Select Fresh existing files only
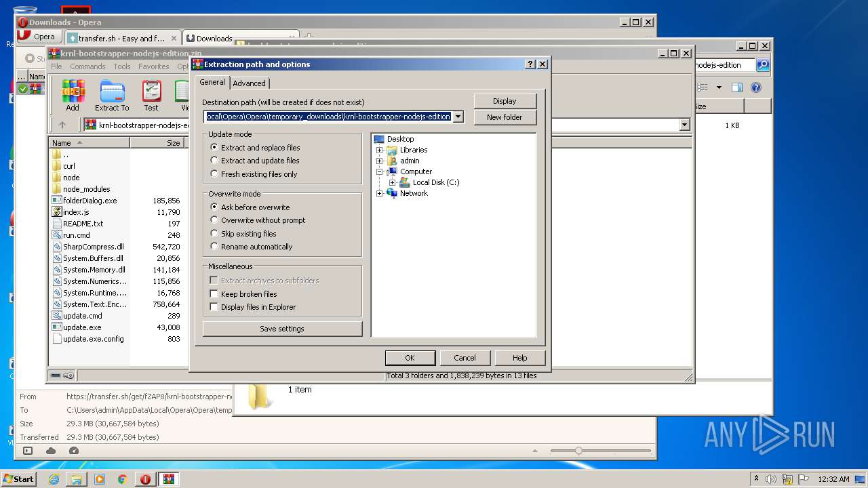Screen dimensions: 868x488 (x=214, y=174)
